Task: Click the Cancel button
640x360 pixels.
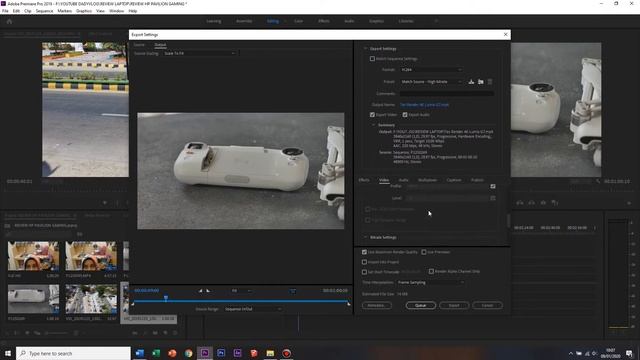Action: (487, 305)
